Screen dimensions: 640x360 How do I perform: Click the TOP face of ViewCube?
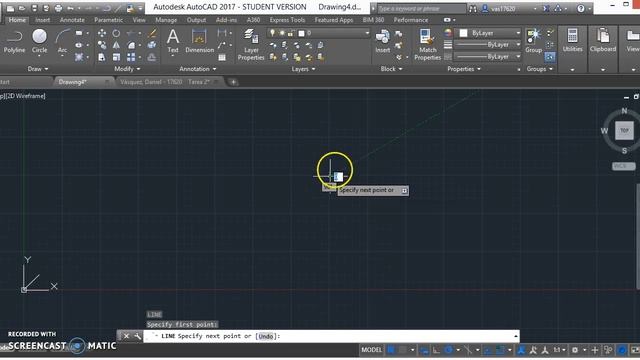tap(624, 131)
